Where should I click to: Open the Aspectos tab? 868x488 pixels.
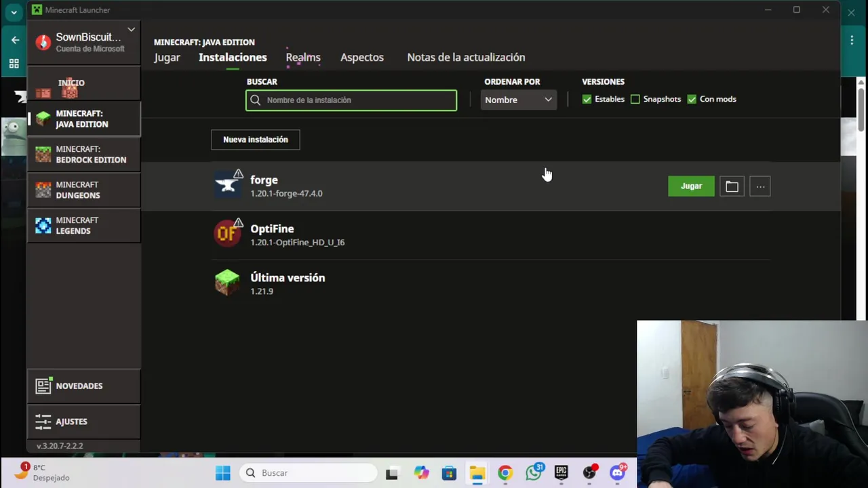(x=362, y=58)
